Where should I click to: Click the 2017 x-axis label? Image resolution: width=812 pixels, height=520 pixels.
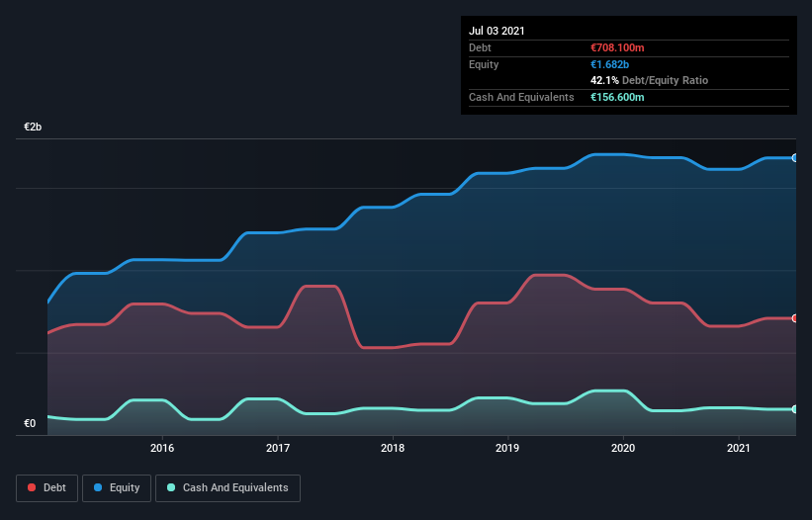[278, 448]
